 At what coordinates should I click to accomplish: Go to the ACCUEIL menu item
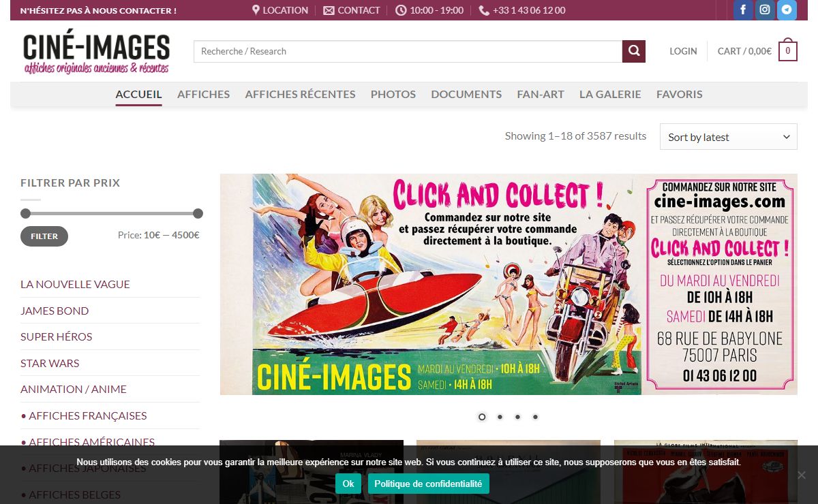coord(138,95)
